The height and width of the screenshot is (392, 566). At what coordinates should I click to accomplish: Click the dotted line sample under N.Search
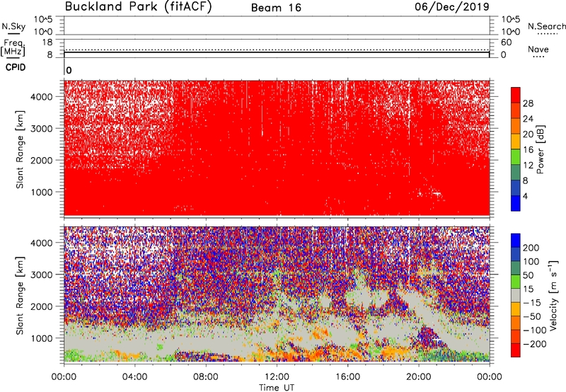tap(548, 34)
